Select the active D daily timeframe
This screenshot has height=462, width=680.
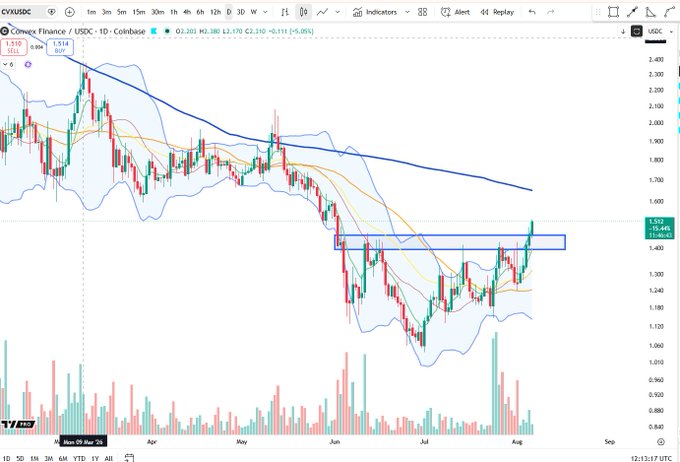229,12
